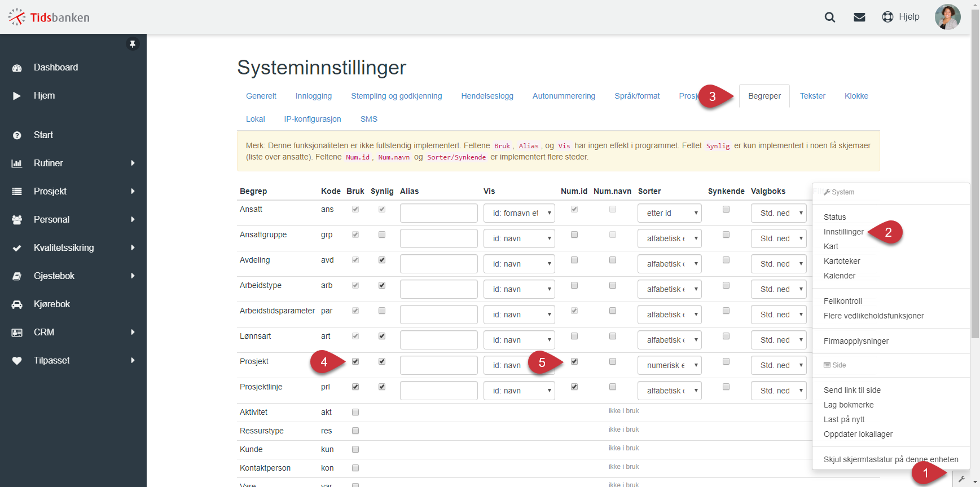Toggle Bruk checkbox for Kunde
Image resolution: width=980 pixels, height=487 pixels.
(355, 449)
